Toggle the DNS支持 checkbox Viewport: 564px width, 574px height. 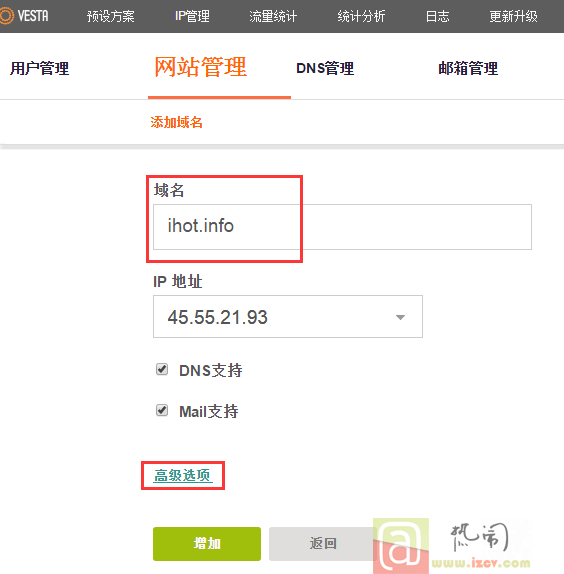coord(162,369)
